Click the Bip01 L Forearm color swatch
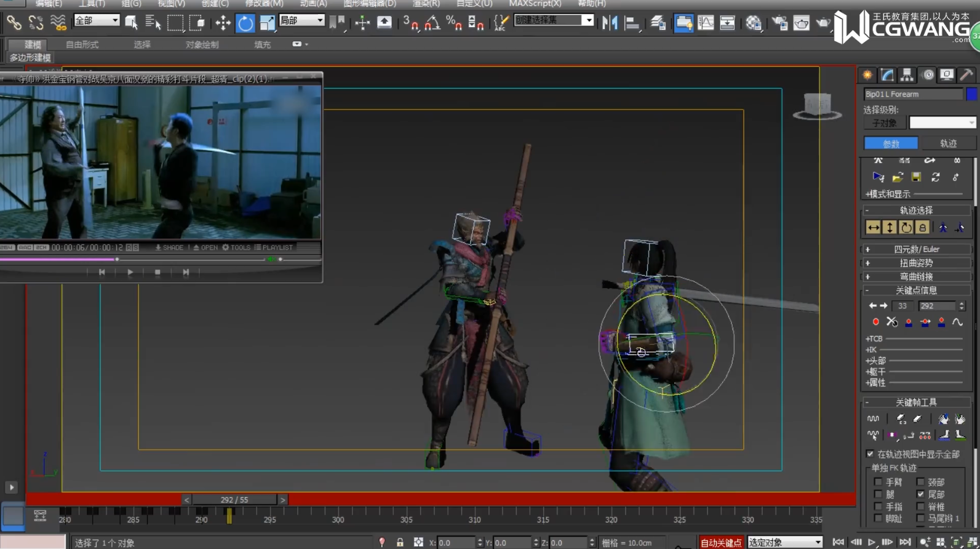This screenshot has height=549, width=980. 971,94
